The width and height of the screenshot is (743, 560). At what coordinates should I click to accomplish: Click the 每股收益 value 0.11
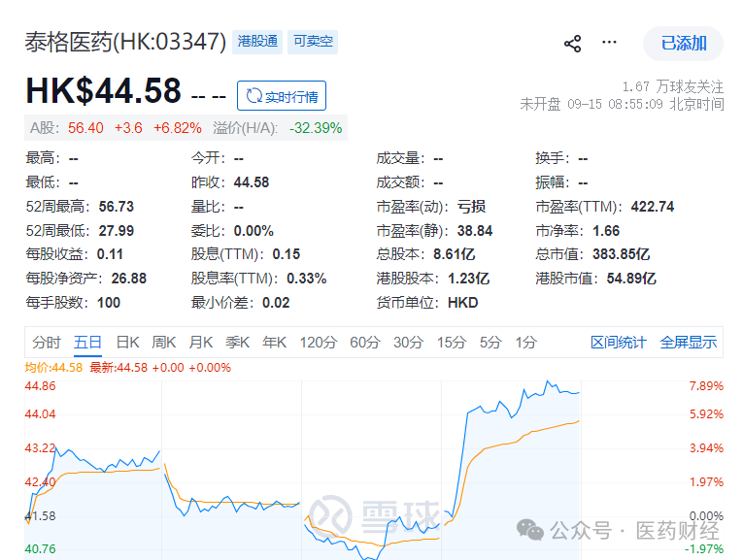pyautogui.click(x=110, y=254)
